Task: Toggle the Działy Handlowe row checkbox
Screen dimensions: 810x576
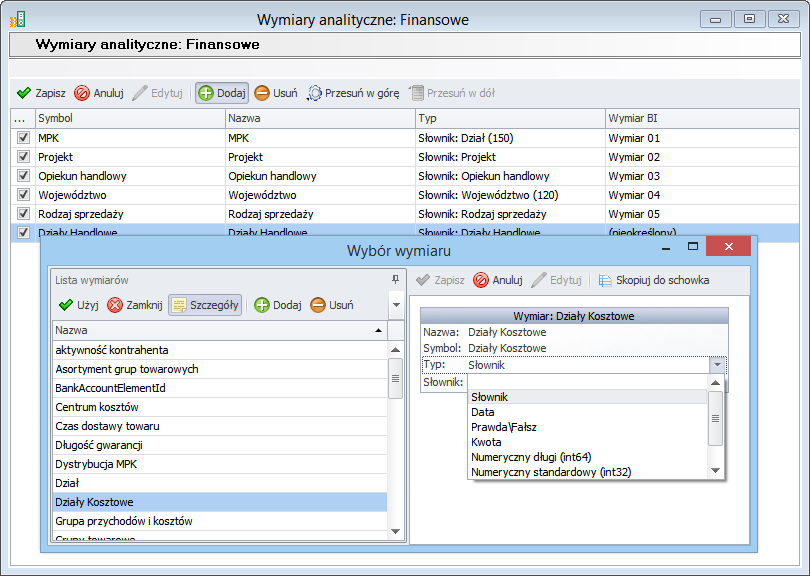Action: pos(23,232)
